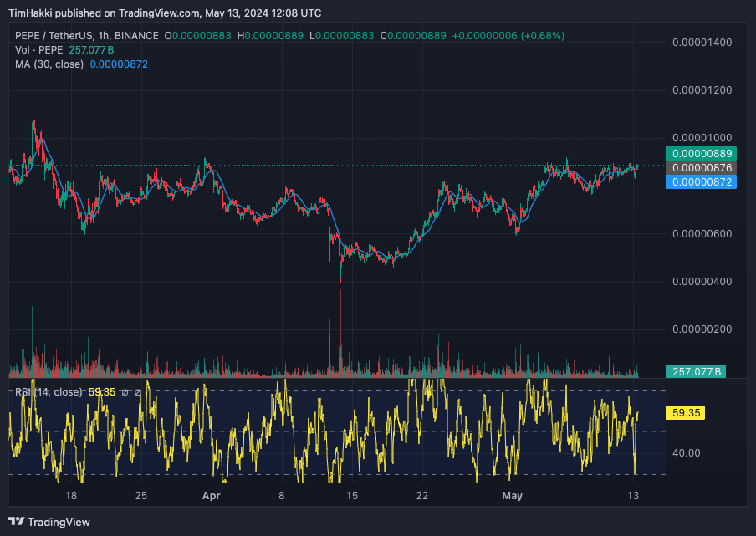Click the green 0.00000889 price axis label
The image size is (756, 536).
coord(700,154)
